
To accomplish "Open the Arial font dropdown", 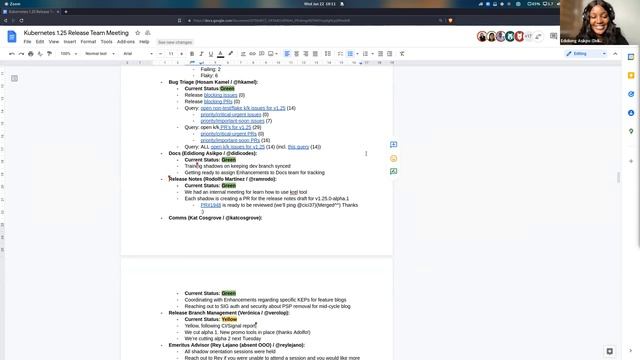I will [138, 54].
